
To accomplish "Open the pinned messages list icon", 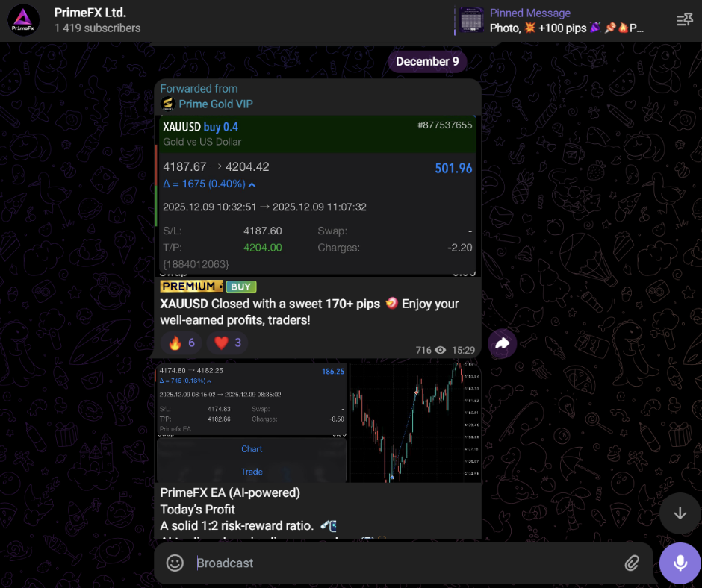I will pos(684,19).
